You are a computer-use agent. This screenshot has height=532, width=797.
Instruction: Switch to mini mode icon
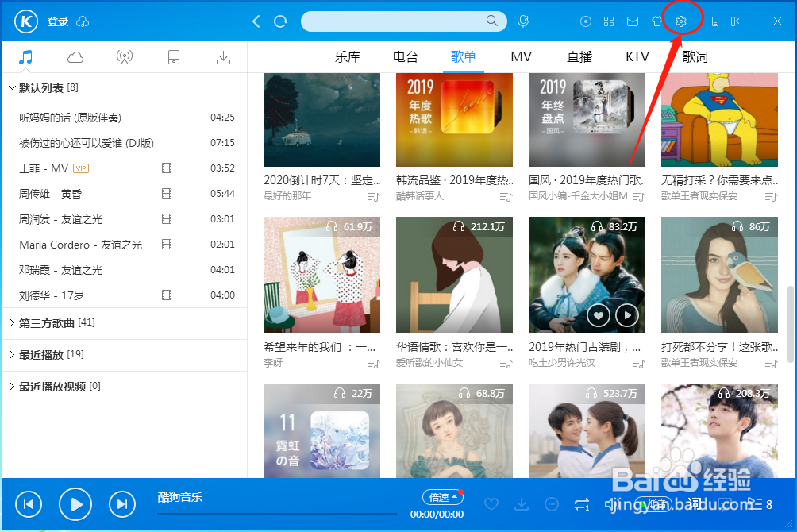coord(714,21)
